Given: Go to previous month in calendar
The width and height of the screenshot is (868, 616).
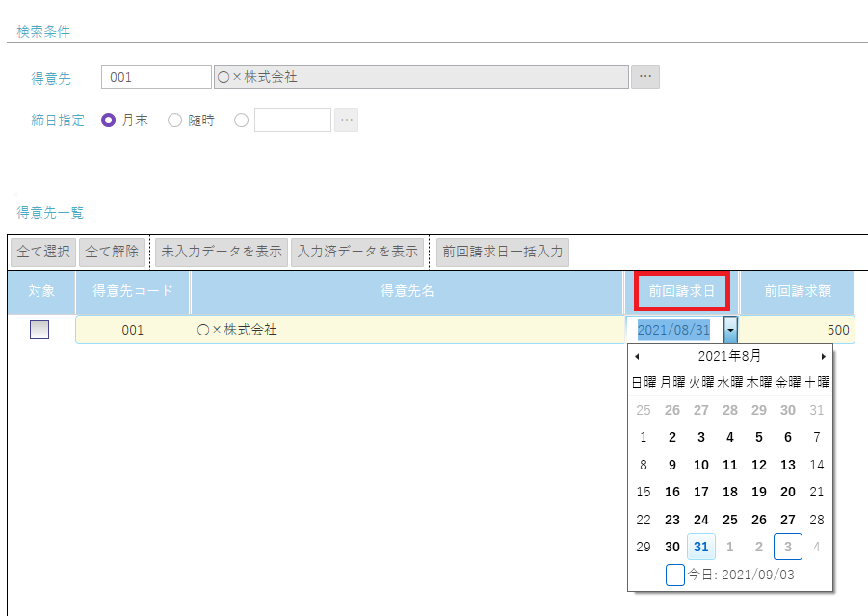Looking at the screenshot, I should (x=637, y=356).
